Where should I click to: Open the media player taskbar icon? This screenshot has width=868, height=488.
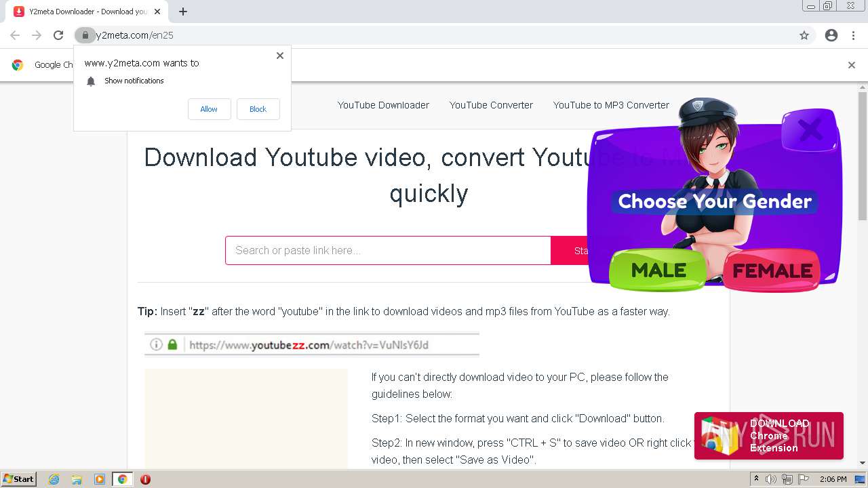coord(100,479)
